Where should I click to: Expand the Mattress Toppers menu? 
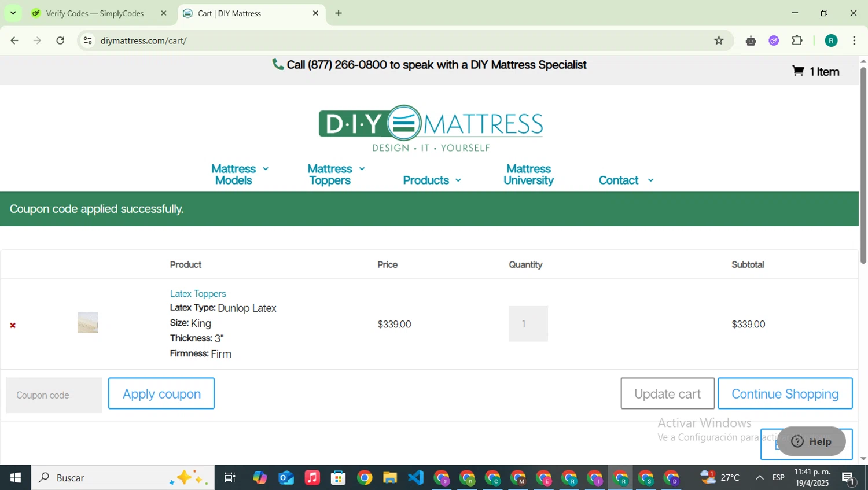pos(336,174)
